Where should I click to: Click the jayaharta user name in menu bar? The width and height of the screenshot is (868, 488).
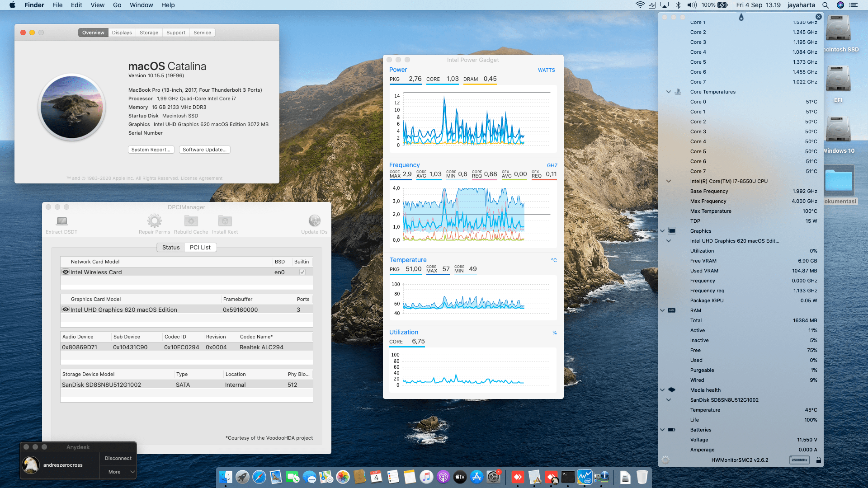[801, 5]
